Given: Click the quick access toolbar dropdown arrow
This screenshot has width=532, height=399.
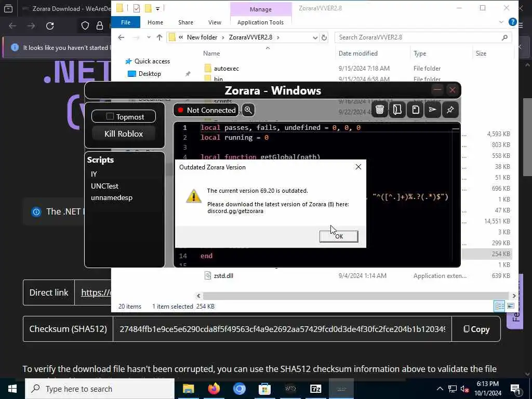Looking at the screenshot, I should click(158, 8).
